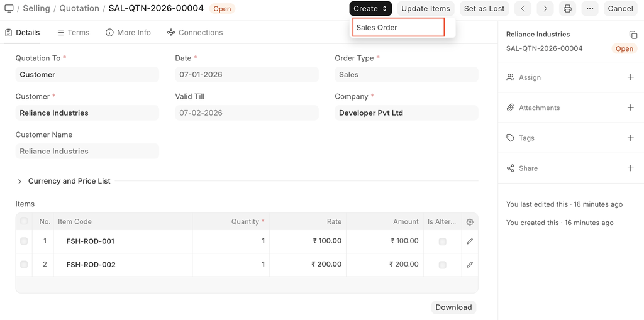Toggle the Create dropdown button

[370, 9]
